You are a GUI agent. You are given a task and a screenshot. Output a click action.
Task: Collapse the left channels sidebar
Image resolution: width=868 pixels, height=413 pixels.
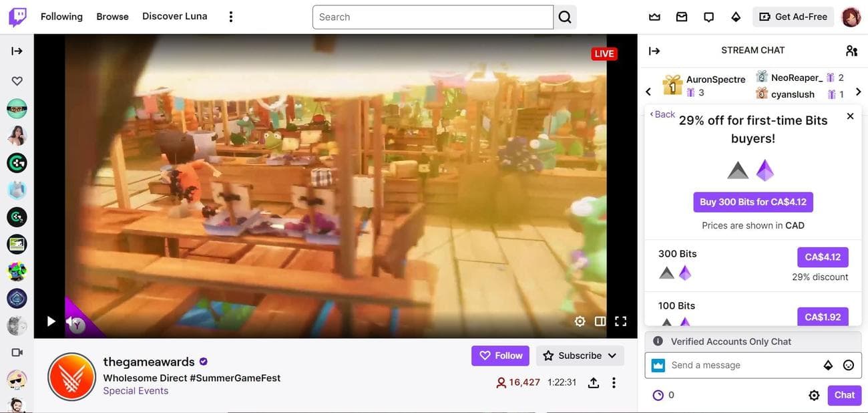click(x=16, y=49)
